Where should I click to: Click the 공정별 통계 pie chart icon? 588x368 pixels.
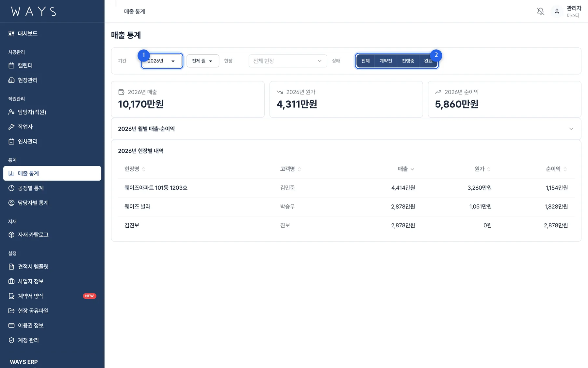coord(11,188)
